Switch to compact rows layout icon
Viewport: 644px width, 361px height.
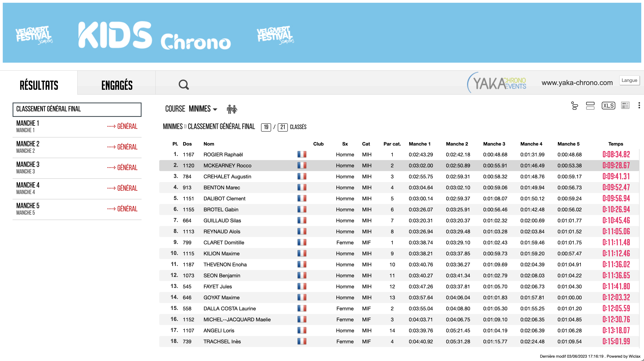590,106
